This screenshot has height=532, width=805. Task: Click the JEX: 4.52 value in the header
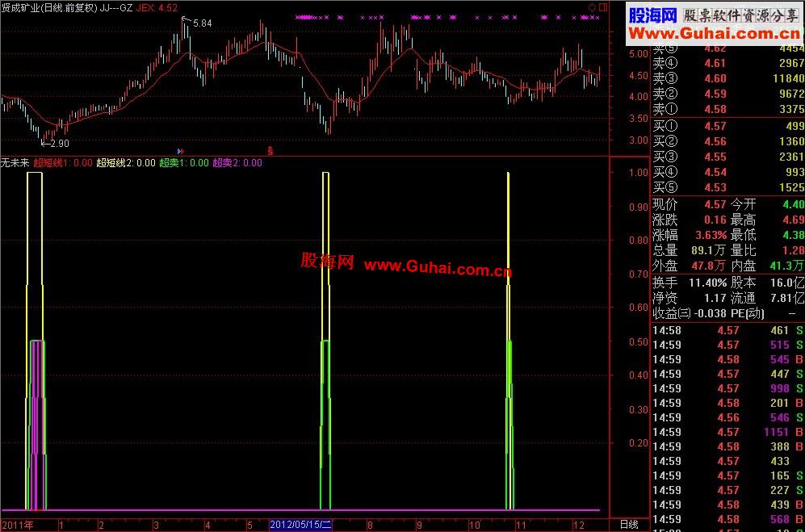158,8
